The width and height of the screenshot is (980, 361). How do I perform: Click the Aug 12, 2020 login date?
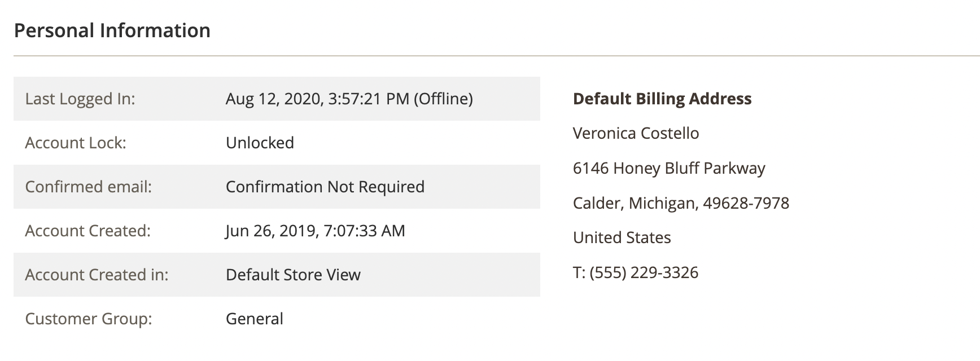[x=274, y=99]
